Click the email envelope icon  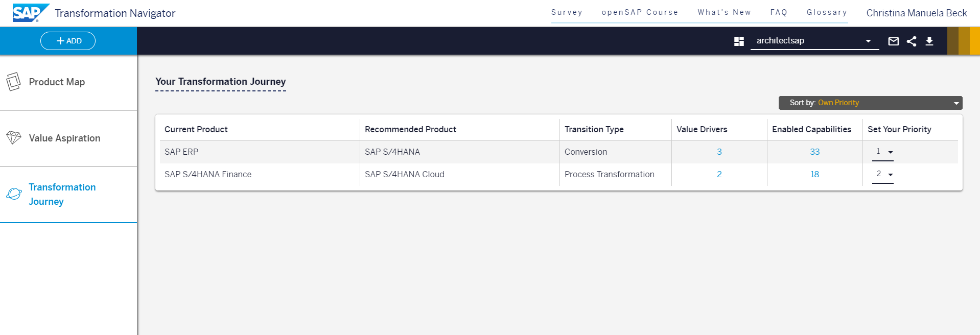pos(893,41)
